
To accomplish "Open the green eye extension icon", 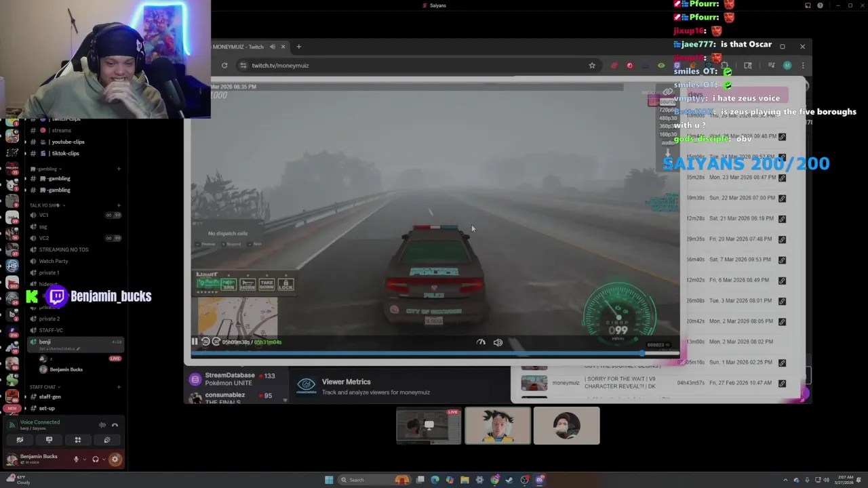I will click(x=661, y=66).
